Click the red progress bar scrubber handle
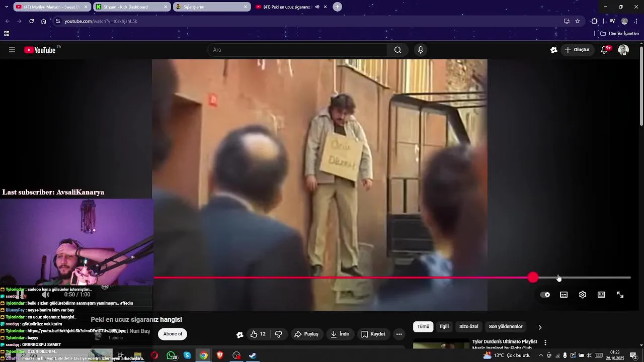 tap(533, 278)
